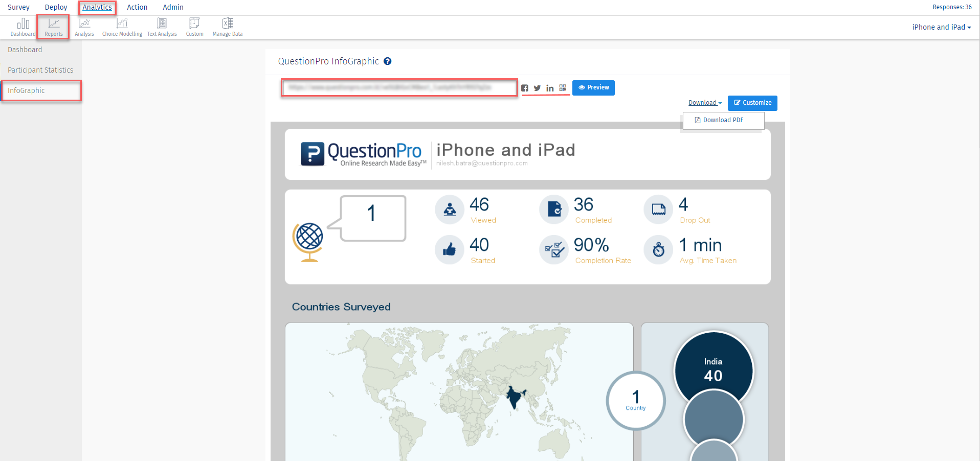This screenshot has width=980, height=461.
Task: Click the Avg. Time Taken stopwatch icon
Action: 658,250
